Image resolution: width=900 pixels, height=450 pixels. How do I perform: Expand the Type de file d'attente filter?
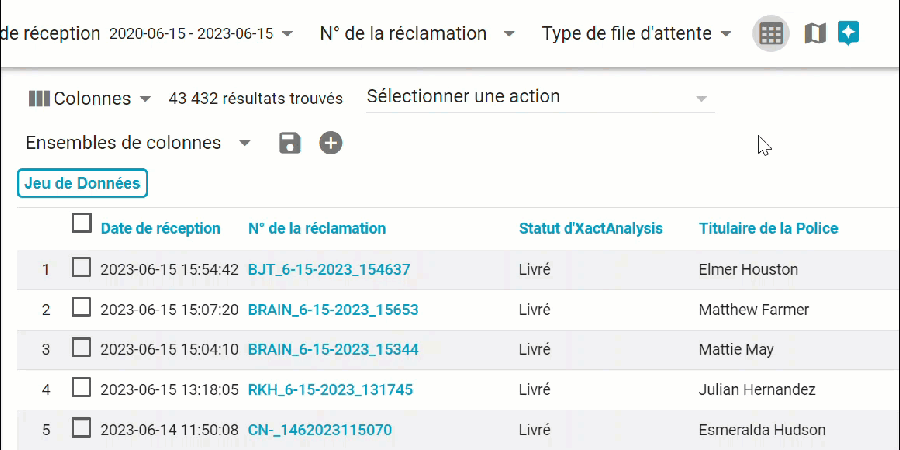[725, 34]
